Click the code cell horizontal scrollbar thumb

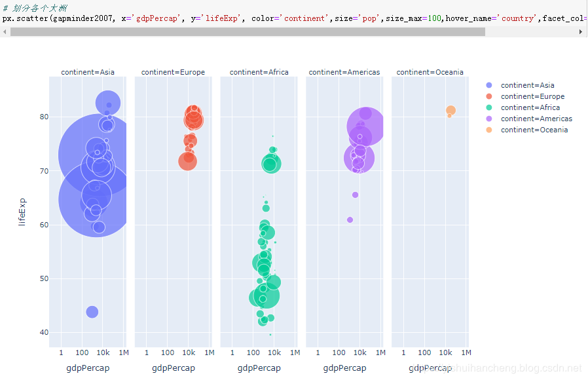coord(248,32)
